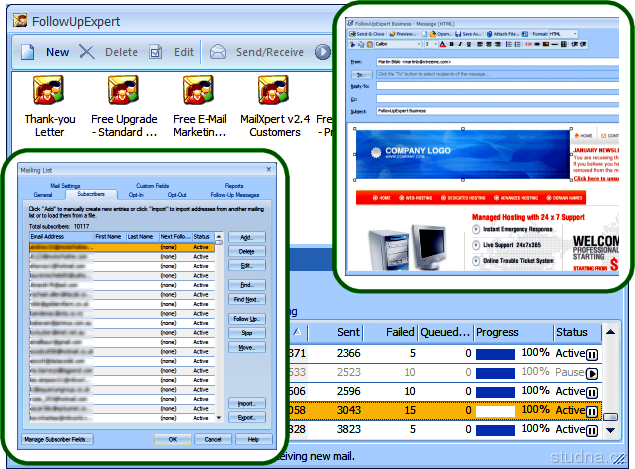Click progress bar of row with 2366 sent
The image size is (635, 469).
[x=495, y=354]
